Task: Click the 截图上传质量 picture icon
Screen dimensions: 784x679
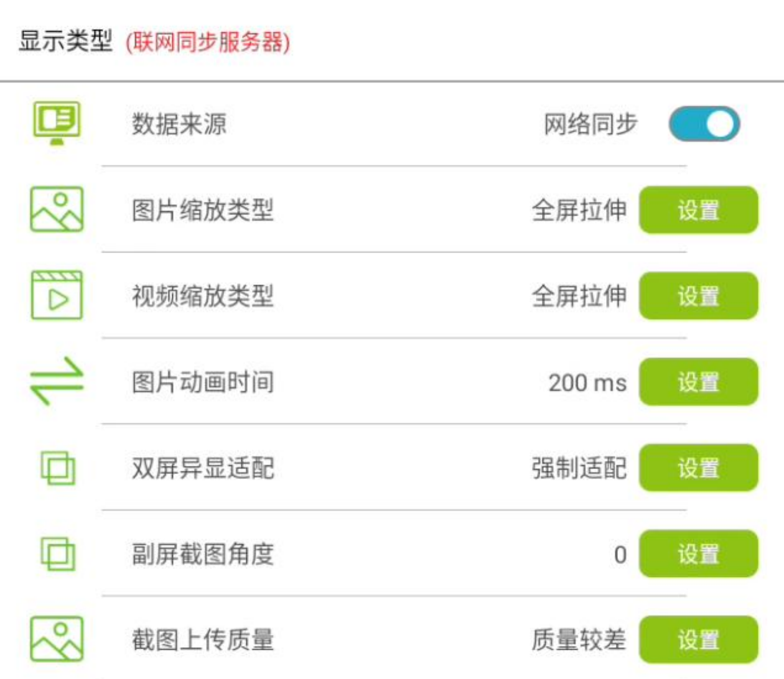Action: 57,639
